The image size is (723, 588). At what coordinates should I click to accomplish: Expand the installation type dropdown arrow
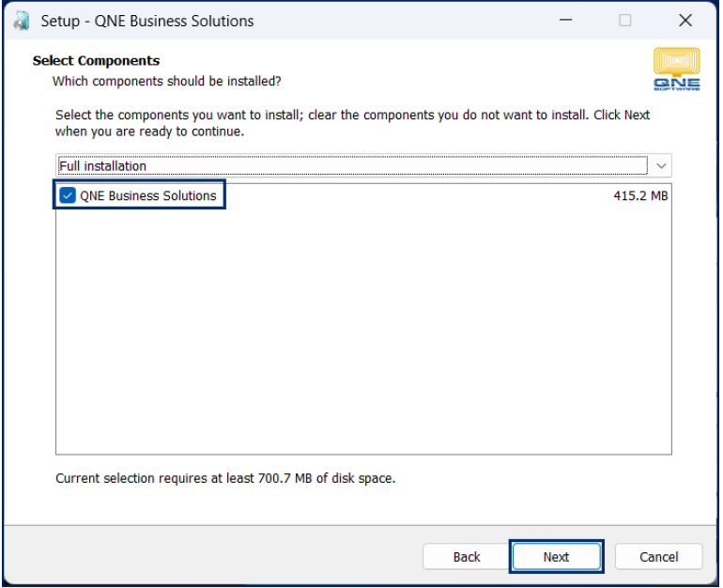pos(661,165)
